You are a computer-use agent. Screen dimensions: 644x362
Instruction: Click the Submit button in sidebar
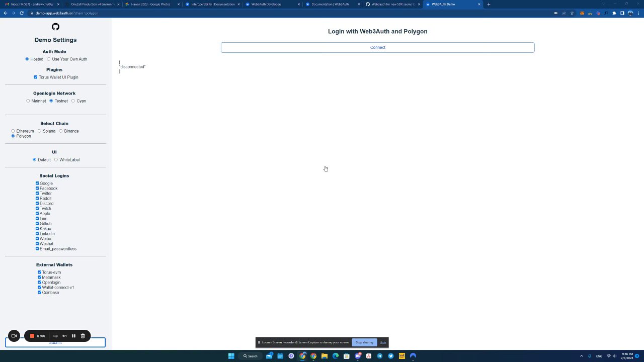pyautogui.click(x=55, y=342)
